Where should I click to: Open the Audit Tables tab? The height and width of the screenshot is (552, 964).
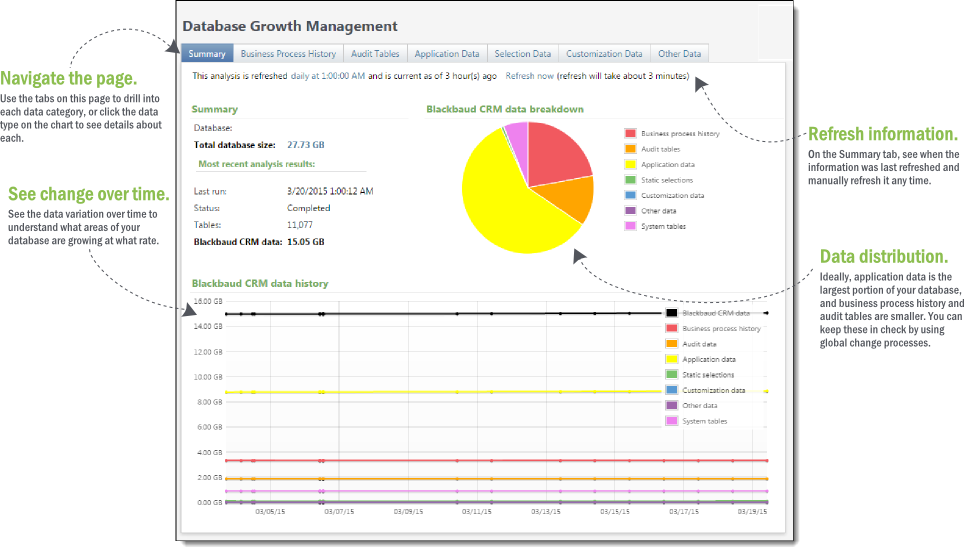click(x=375, y=53)
